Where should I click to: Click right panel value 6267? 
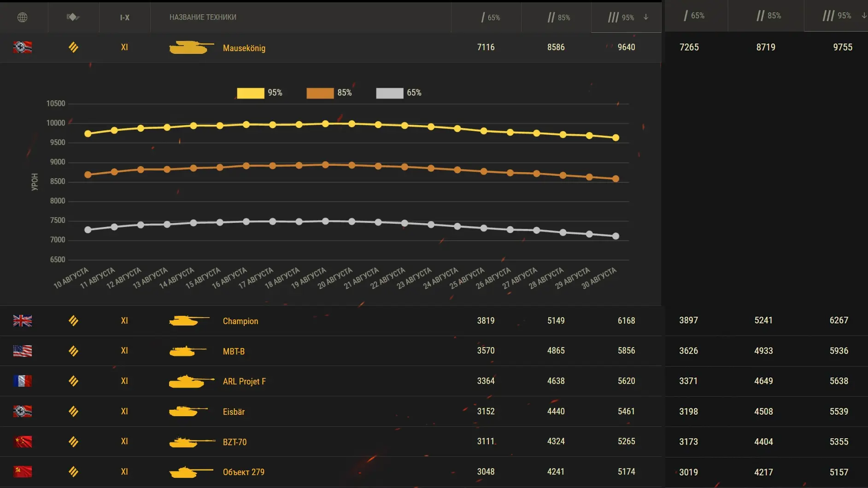839,320
